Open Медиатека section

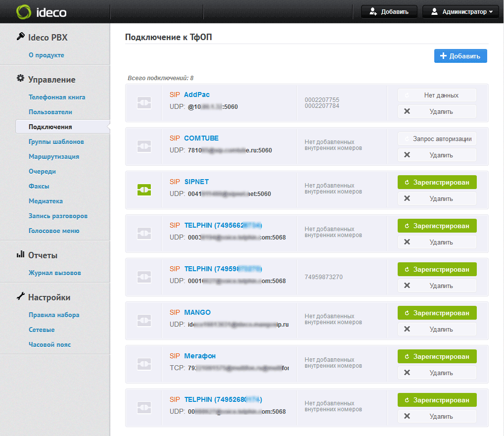point(46,201)
